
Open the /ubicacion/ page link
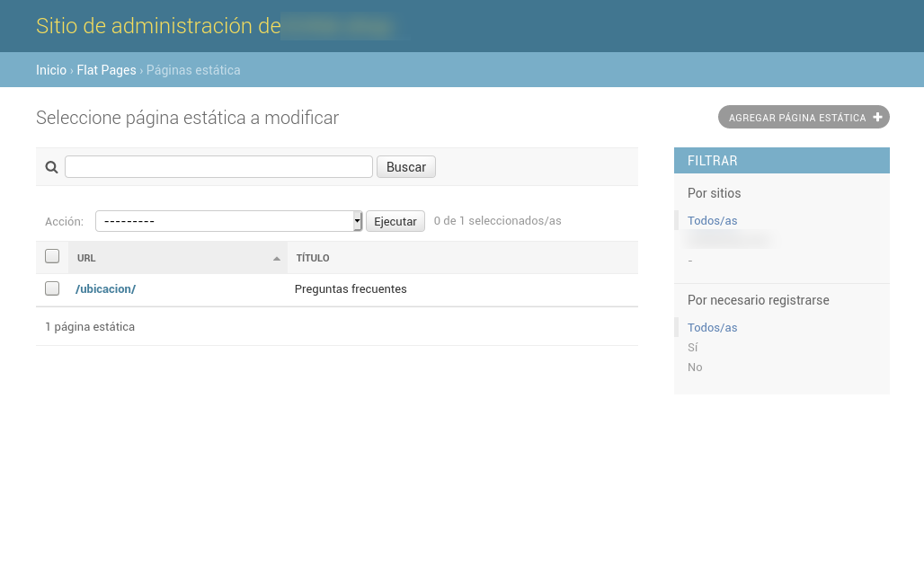105,289
